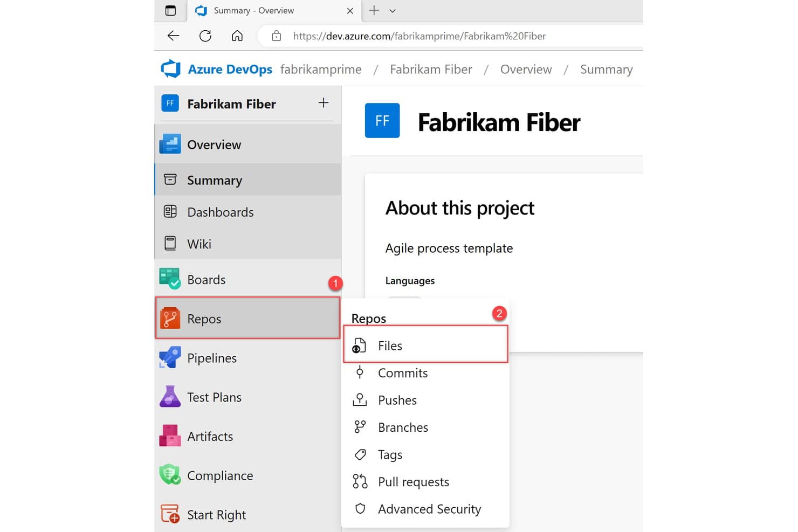Click the Files icon in Repos flyout
The width and height of the screenshot is (798, 532).
(x=359, y=346)
